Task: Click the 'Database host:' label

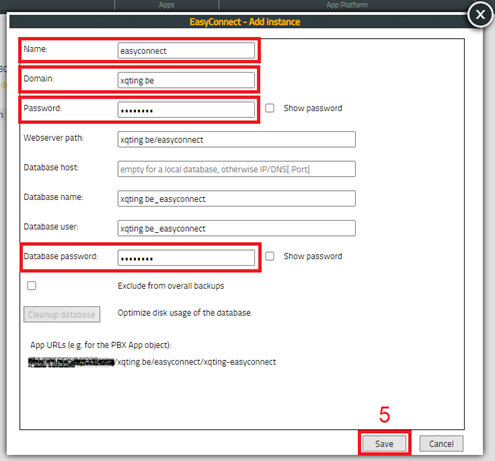Action: 51,167
